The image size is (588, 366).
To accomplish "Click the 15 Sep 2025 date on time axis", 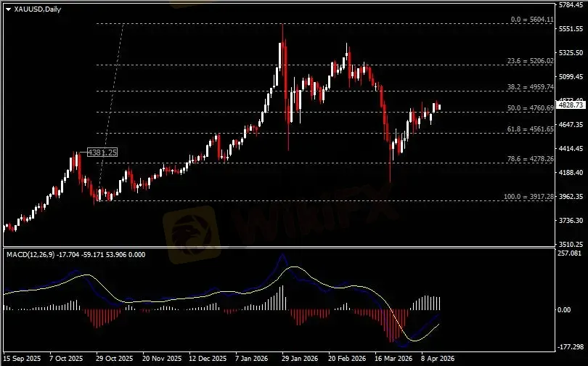I will [21, 359].
